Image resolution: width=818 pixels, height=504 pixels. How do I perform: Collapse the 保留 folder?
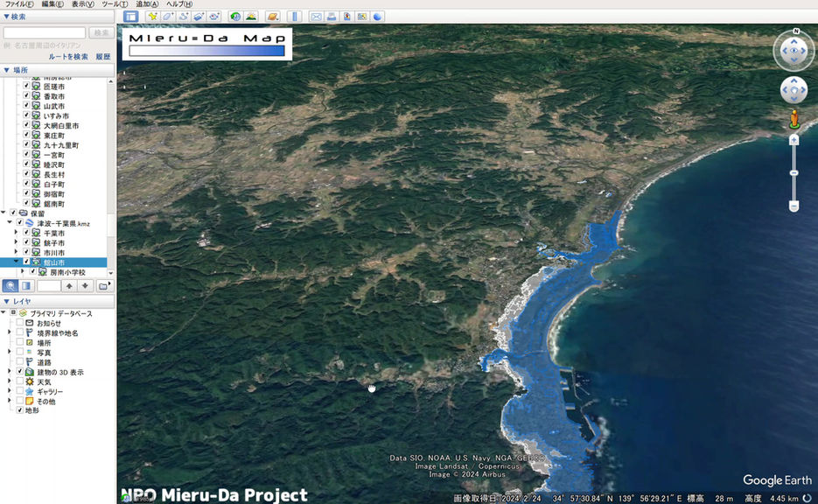pyautogui.click(x=3, y=213)
